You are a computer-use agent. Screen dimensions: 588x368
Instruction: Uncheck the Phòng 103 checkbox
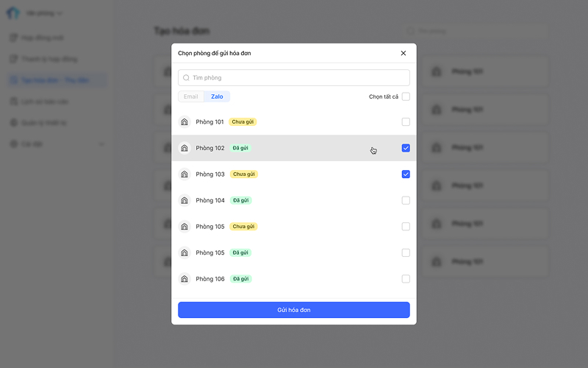click(406, 174)
